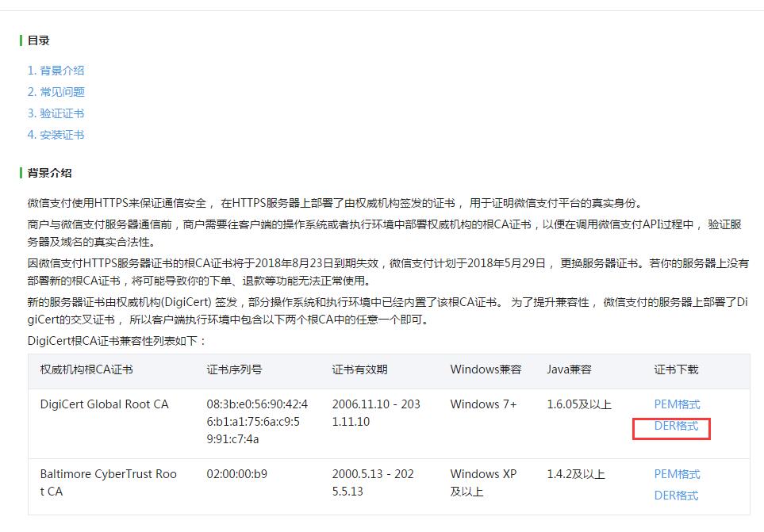Select validity 2006.11.10 - 2031.11.10 cell
This screenshot has height=532, width=764.
(x=376, y=413)
